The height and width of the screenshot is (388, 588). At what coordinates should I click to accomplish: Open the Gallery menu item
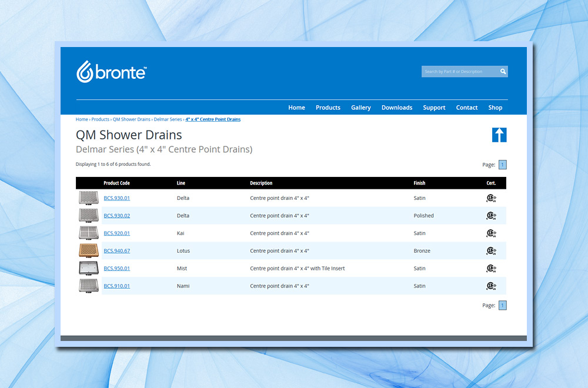click(x=361, y=108)
